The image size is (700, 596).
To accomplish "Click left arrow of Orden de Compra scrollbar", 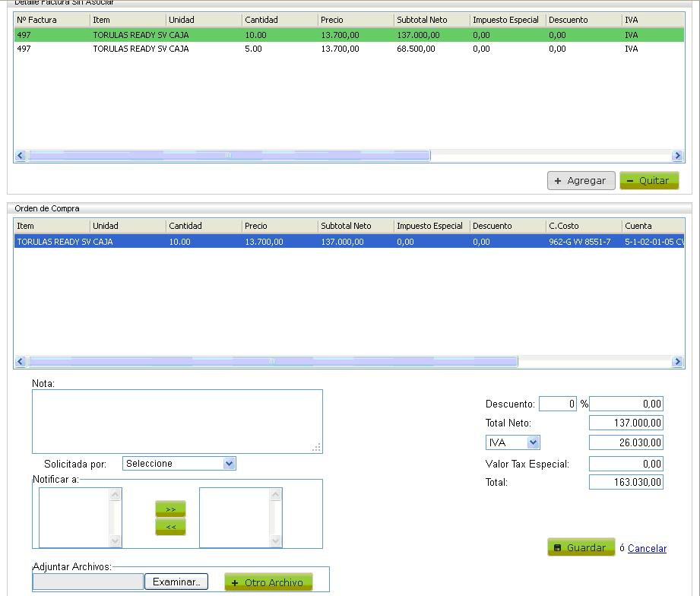I will coord(21,362).
